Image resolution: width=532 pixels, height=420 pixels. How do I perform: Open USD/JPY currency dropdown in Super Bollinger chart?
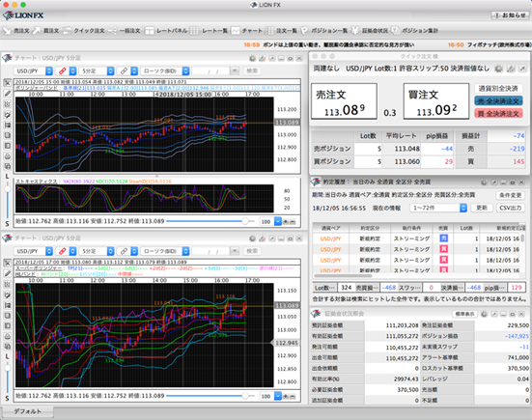33,251
